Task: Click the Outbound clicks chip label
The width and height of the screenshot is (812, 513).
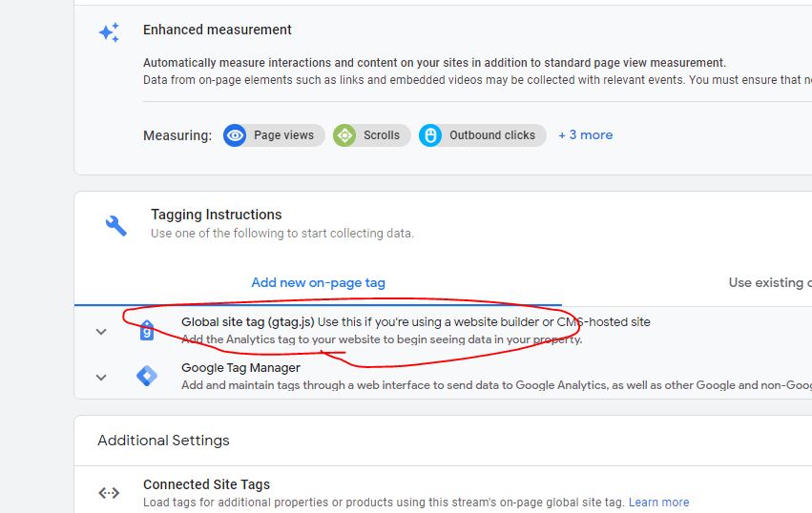Action: (x=492, y=135)
